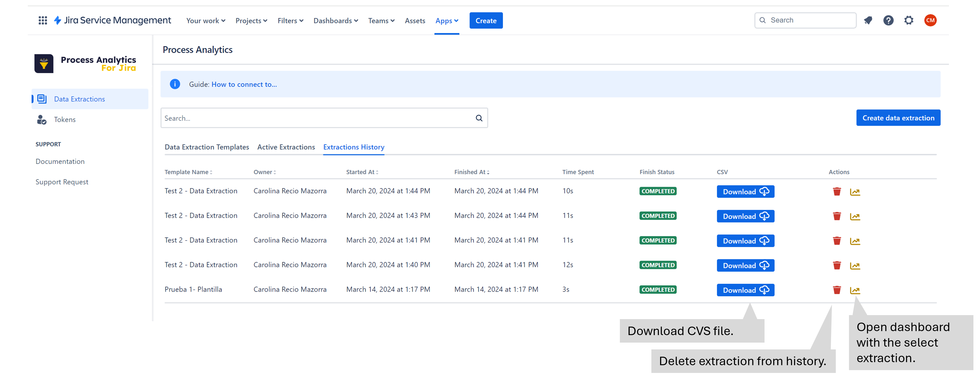Download CSV for 12s extraction

click(x=745, y=265)
